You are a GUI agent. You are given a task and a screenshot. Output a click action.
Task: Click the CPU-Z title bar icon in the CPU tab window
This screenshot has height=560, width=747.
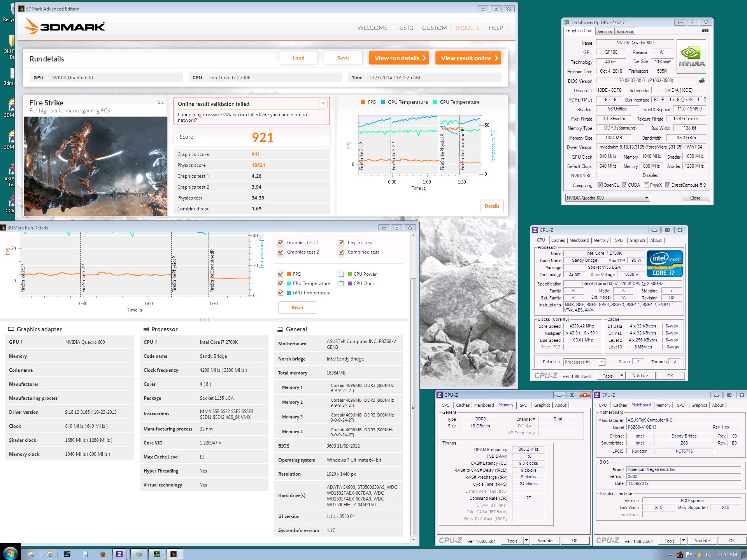tap(535, 230)
